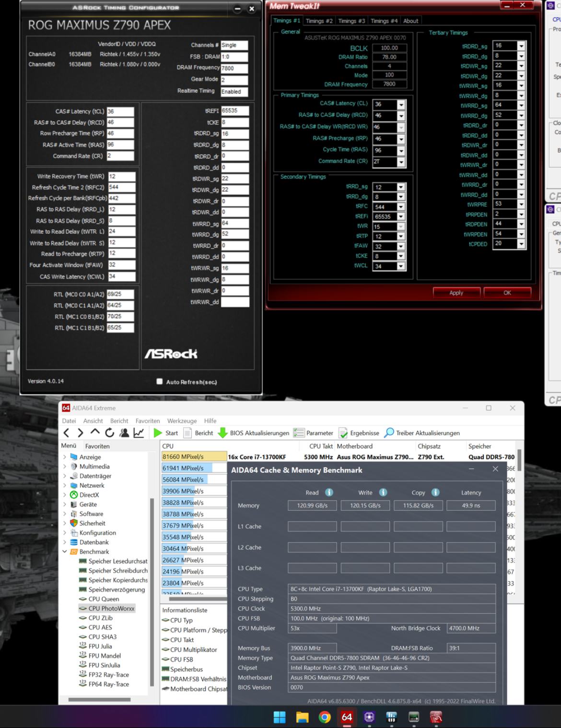
Task: Click the OK button in Mem TweakIt
Action: (x=507, y=293)
